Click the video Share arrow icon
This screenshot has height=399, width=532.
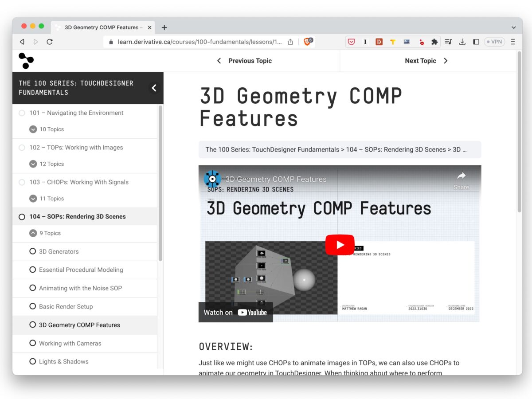tap(461, 176)
